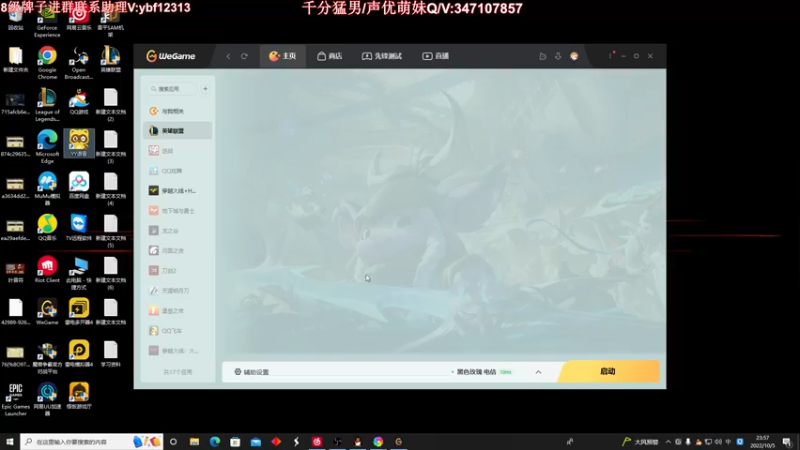Screen dimensions: 800x450
Task: Open Microsoft Edge desktop shortcut
Action: (x=47, y=146)
